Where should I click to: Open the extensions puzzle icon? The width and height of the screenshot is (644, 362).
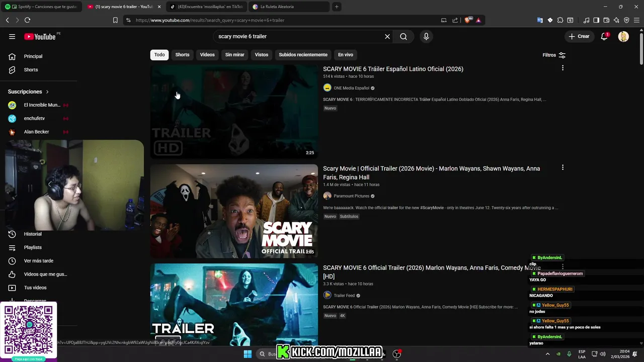coord(560,20)
